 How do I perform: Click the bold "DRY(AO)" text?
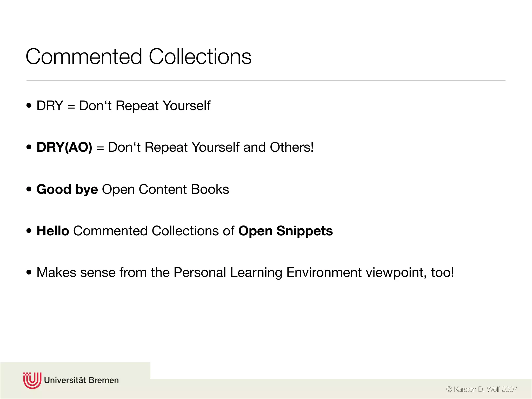64,147
